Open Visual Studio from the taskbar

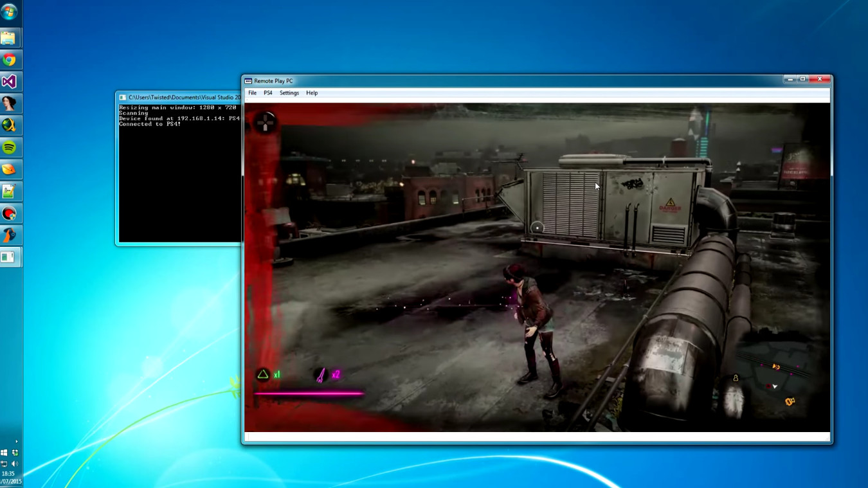[x=9, y=82]
